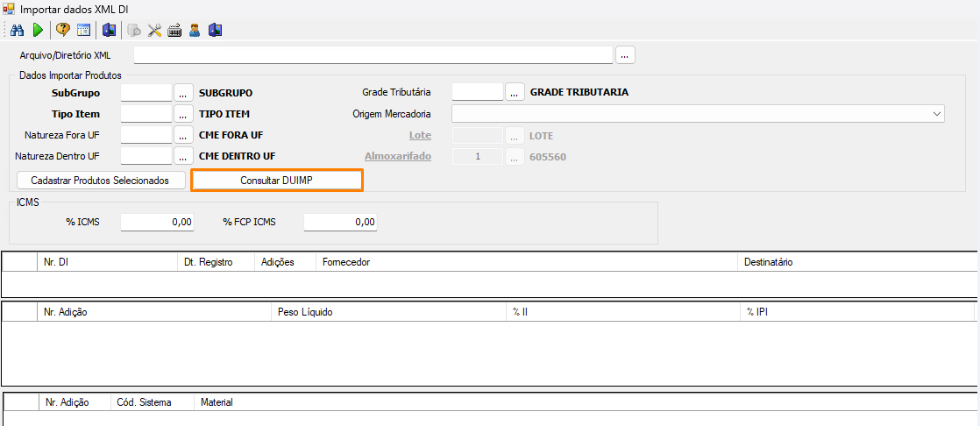This screenshot has height=426, width=980.
Task: Open help via the question mark bubble icon
Action: pyautogui.click(x=63, y=31)
